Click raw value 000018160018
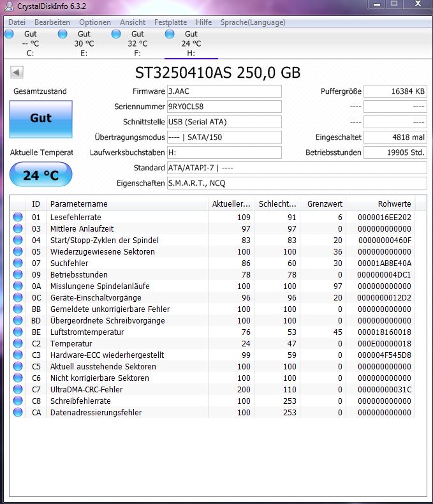The height and width of the screenshot is (504, 433). 385,332
